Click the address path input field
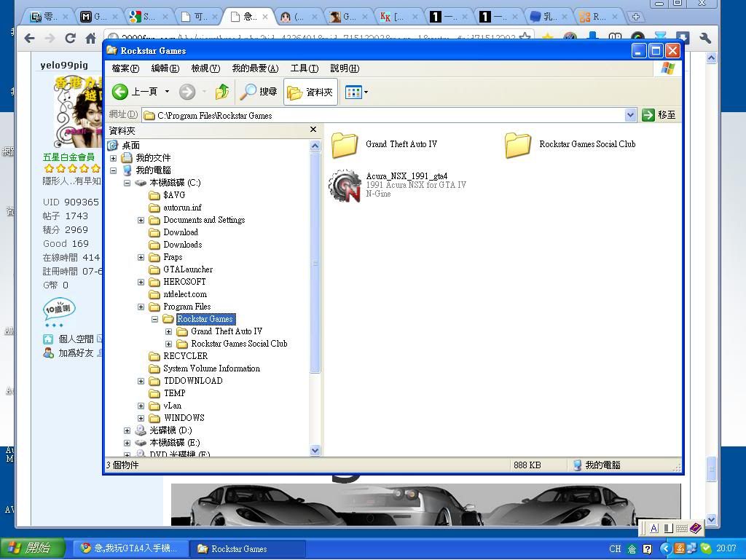Viewport: 746px width, 560px height. coord(386,115)
